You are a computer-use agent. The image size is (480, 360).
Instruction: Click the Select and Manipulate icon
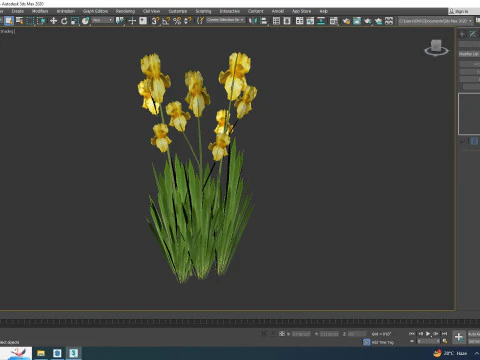[x=132, y=21]
